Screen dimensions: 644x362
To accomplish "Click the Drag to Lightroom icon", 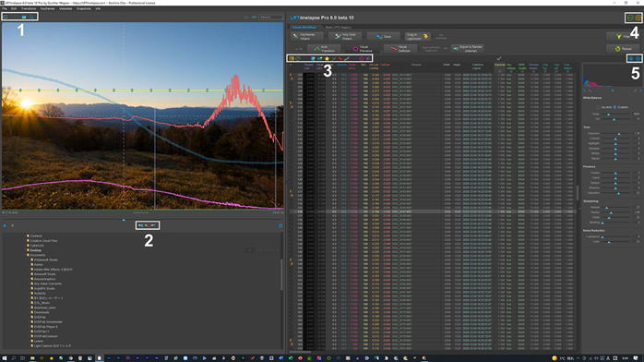I will [x=425, y=37].
